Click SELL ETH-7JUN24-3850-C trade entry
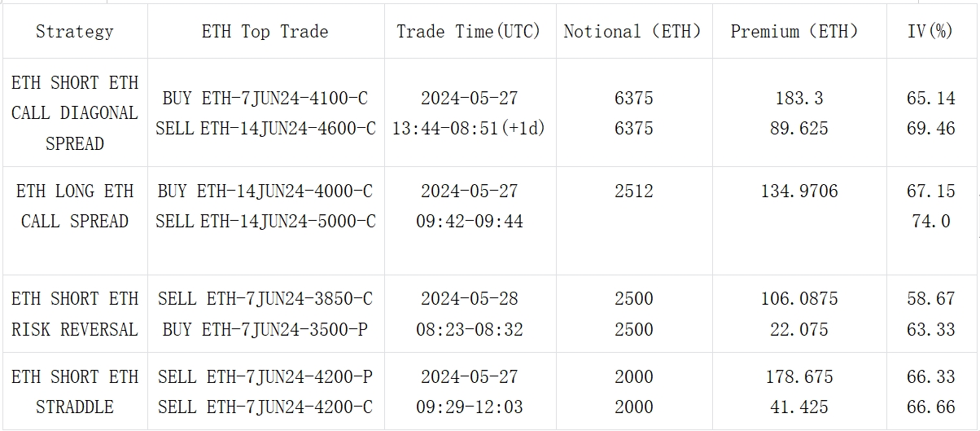This screenshot has height=431, width=980. (x=265, y=298)
